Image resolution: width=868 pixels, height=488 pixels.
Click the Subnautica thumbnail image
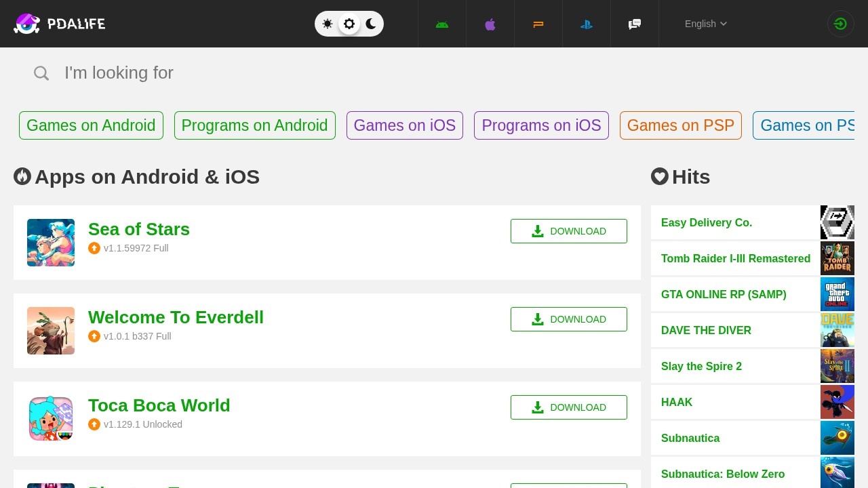(837, 438)
